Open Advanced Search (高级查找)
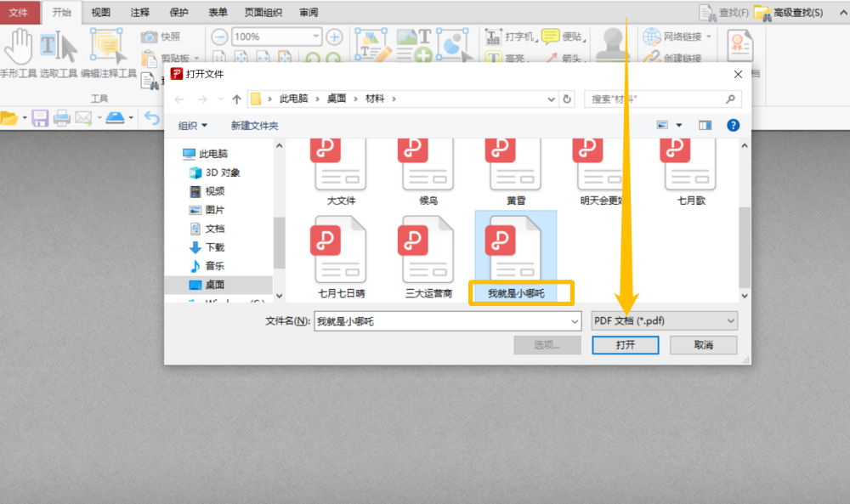Viewport: 850px width, 504px height. (790, 13)
